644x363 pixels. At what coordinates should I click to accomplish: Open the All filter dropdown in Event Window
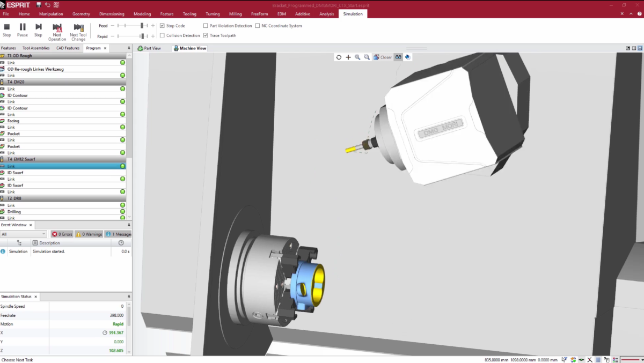coord(24,234)
